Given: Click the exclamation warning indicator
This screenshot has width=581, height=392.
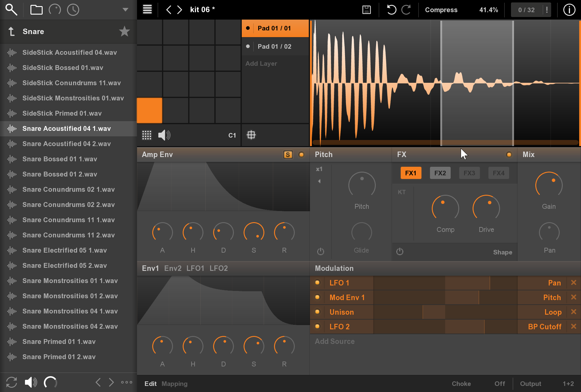Looking at the screenshot, I should pos(547,10).
